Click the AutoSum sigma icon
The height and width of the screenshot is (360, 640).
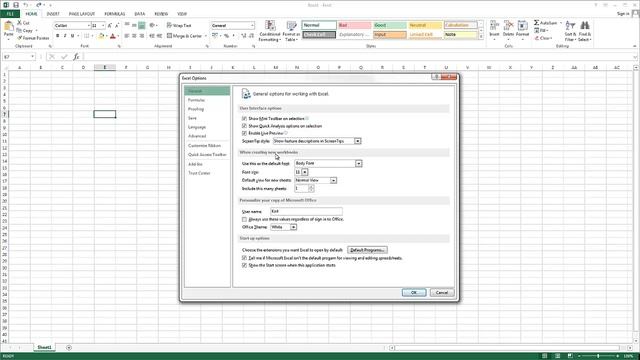[536, 23]
